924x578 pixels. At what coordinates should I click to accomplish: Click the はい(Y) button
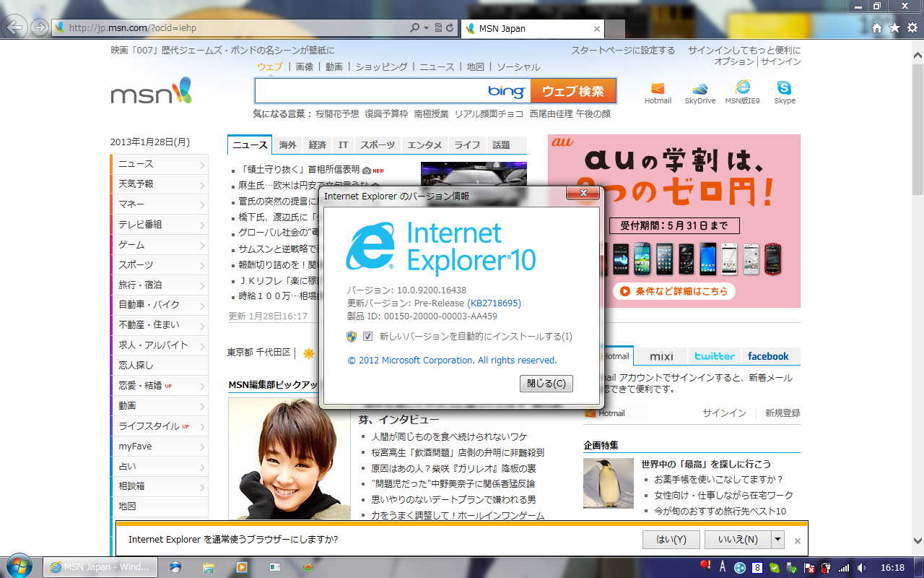click(x=671, y=539)
